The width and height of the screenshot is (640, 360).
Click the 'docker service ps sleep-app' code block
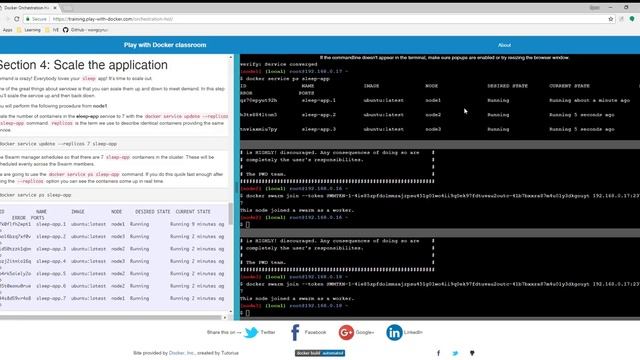(114, 195)
